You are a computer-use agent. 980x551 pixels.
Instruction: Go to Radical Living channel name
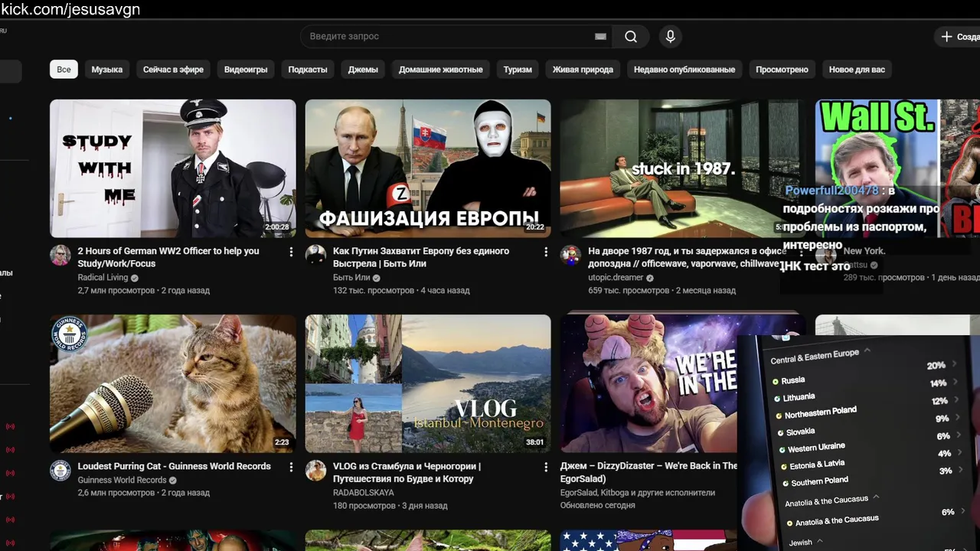[x=103, y=278]
